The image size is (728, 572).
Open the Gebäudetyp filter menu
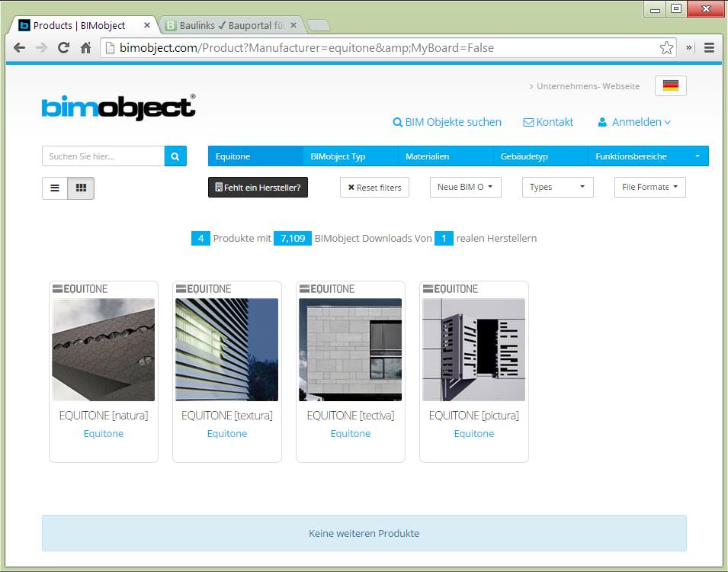tap(540, 156)
